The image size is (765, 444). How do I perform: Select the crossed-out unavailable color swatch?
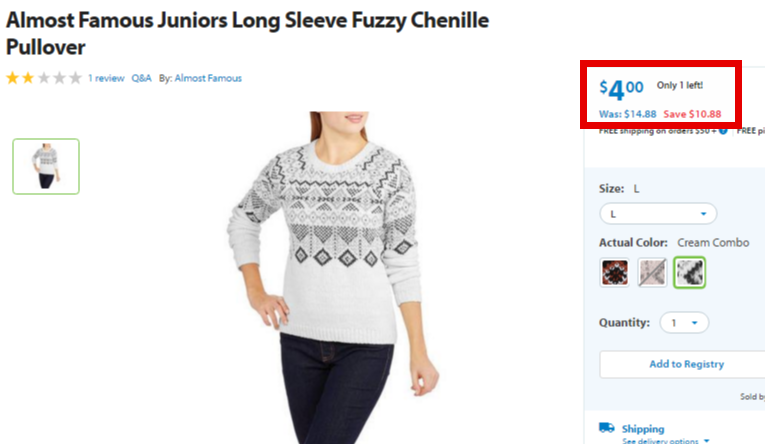(652, 272)
